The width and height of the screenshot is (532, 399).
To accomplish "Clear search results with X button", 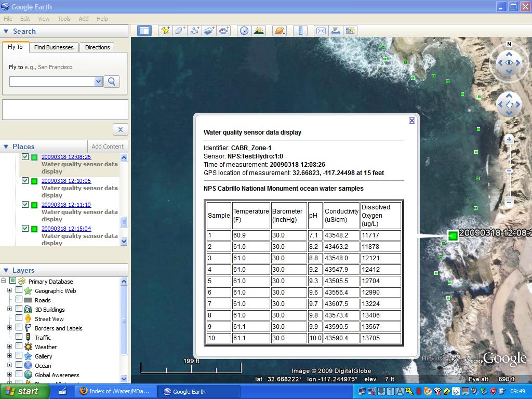I will click(x=120, y=129).
